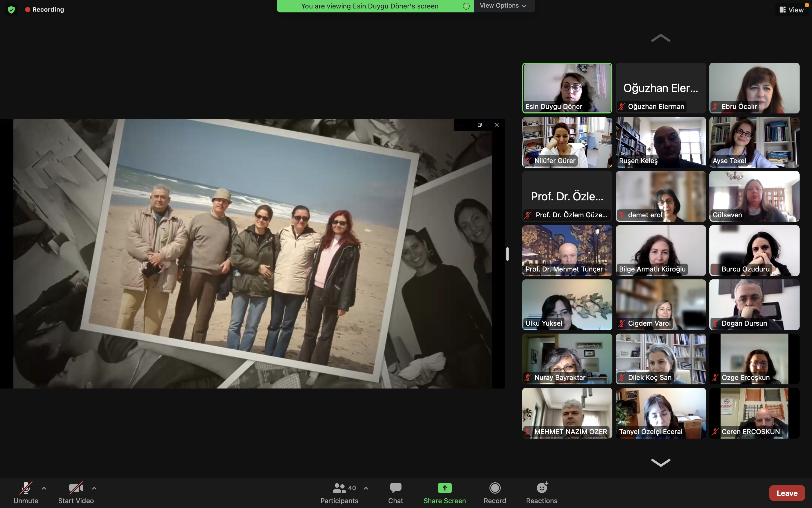Open the Chat panel
This screenshot has height=508, width=812.
(396, 493)
